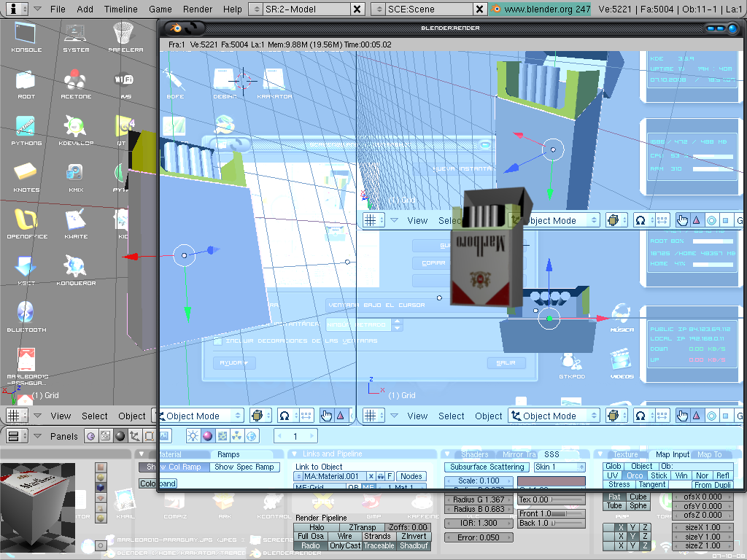The image size is (747, 560).
Task: Open the Panels menu in buttons header
Action: pyautogui.click(x=64, y=436)
